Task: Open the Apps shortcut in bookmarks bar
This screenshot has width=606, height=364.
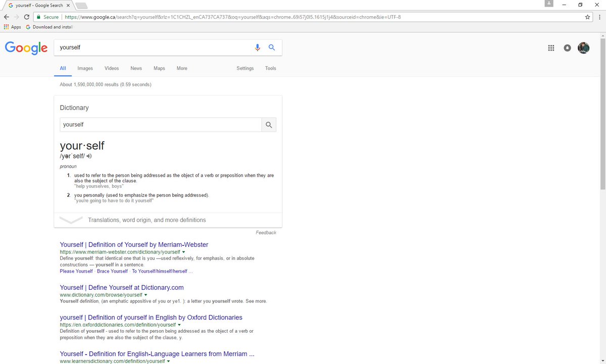Action: point(12,27)
